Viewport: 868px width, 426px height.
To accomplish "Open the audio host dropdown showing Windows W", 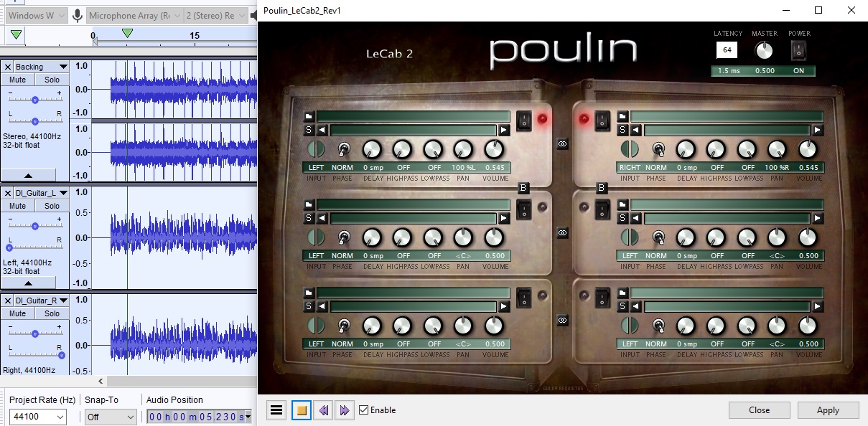I will coord(37,15).
